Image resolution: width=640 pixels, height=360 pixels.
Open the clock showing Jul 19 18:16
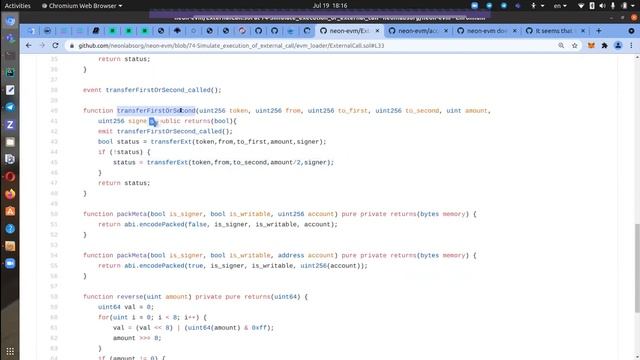pyautogui.click(x=330, y=6)
